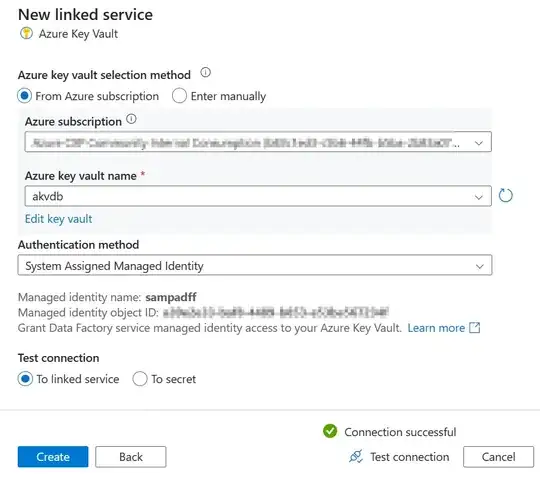This screenshot has height=478, width=540.
Task: Choose To secret test option
Action: pos(140,379)
